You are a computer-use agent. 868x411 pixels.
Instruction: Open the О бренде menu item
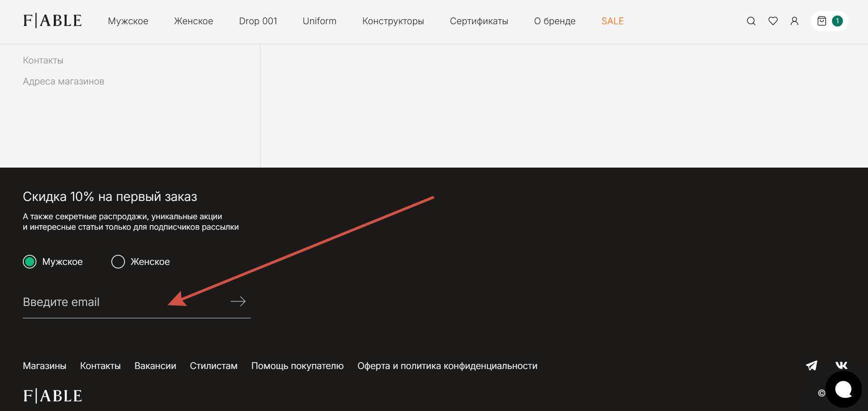tap(555, 21)
